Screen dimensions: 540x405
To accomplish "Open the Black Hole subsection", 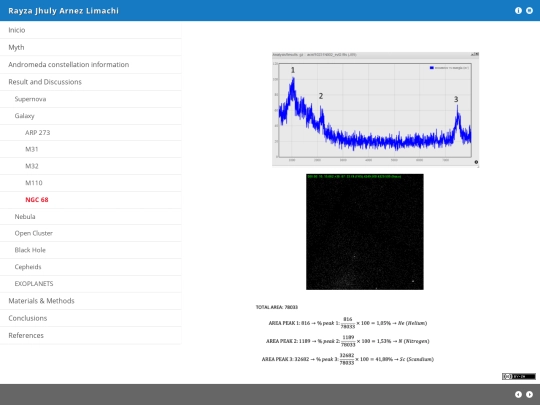I will (x=91, y=250).
